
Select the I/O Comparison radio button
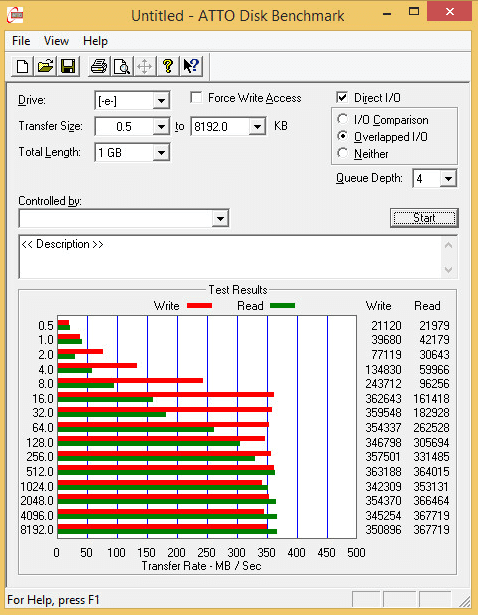342,119
